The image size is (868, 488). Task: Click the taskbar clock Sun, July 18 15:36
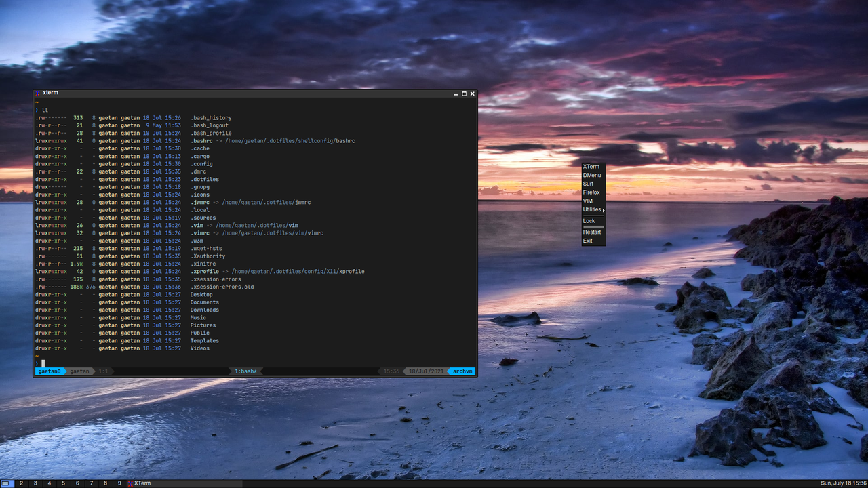pyautogui.click(x=844, y=483)
